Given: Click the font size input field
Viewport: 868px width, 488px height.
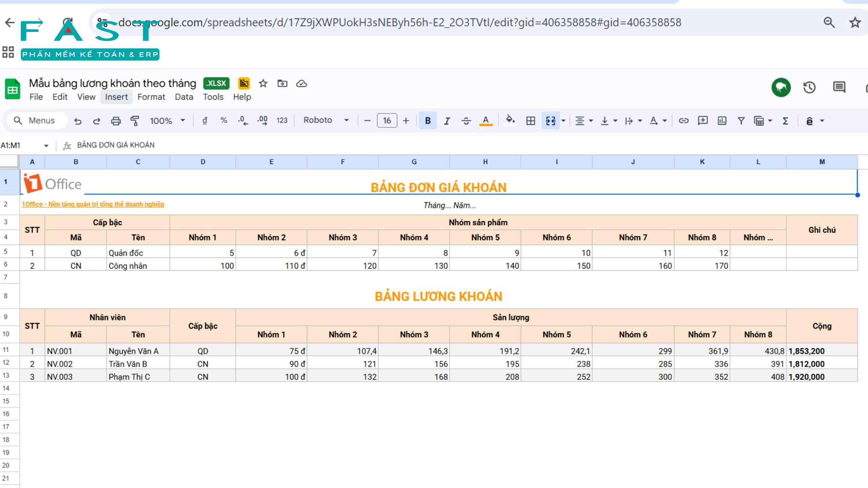Looking at the screenshot, I should click(x=387, y=121).
